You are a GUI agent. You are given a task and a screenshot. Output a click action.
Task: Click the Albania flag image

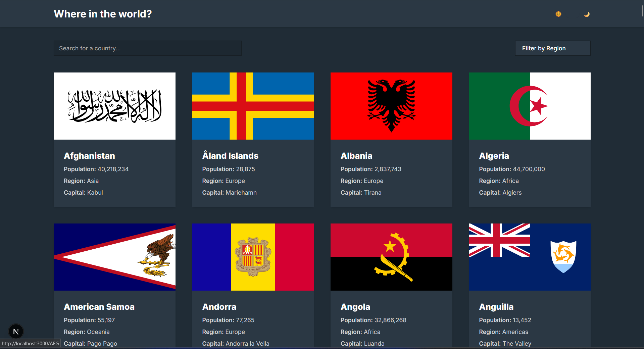tap(391, 106)
